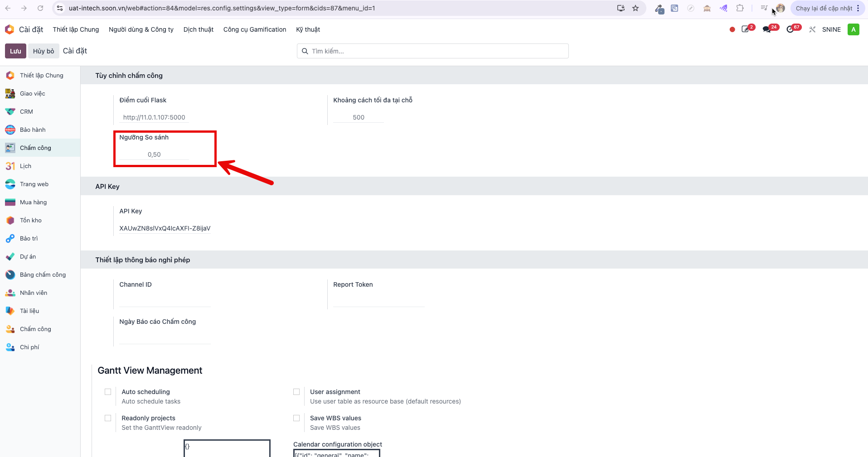Click the browser bookmark star icon
This screenshot has height=457, width=868.
tap(635, 8)
